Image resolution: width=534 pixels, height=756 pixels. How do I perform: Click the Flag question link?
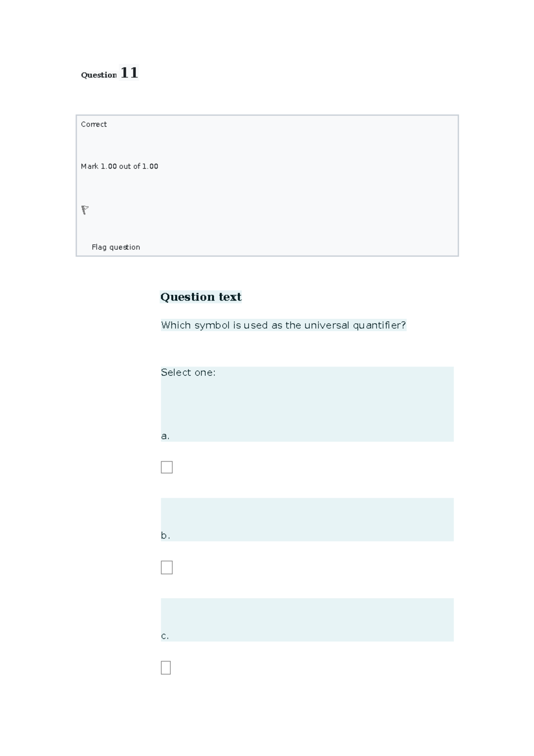pyautogui.click(x=116, y=247)
